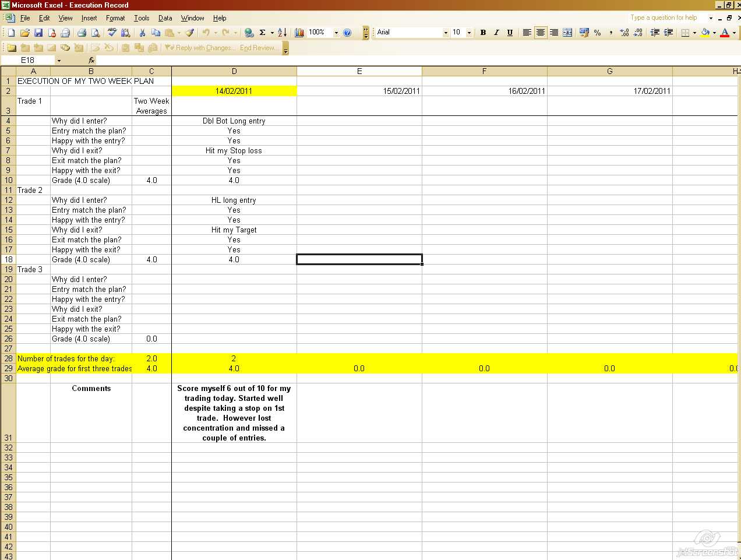Apply borders with the Borders icon
741x560 pixels.
[x=685, y=33]
